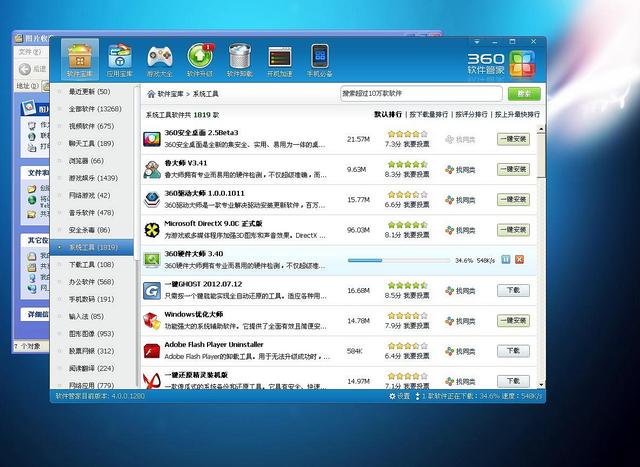Click the Microsoft DirectX app icon

click(152, 230)
